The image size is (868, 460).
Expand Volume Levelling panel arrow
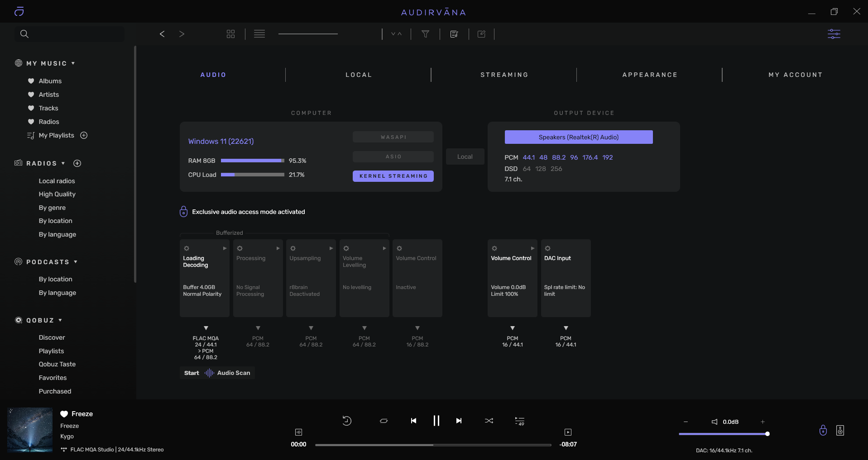pyautogui.click(x=384, y=248)
